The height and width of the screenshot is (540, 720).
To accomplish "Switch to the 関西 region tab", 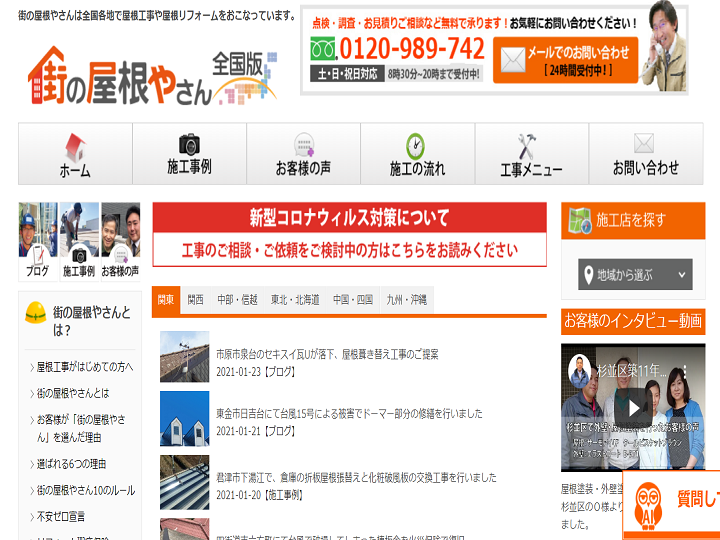I will point(195,299).
